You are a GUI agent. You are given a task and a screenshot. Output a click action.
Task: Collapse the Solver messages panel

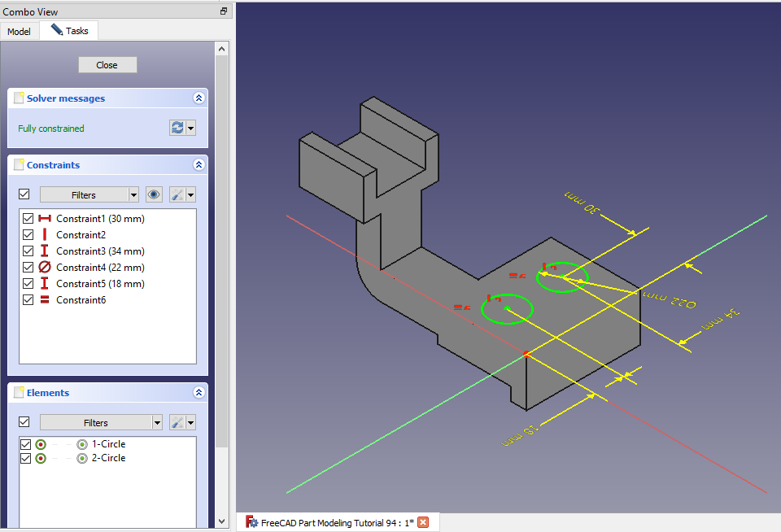(x=199, y=98)
